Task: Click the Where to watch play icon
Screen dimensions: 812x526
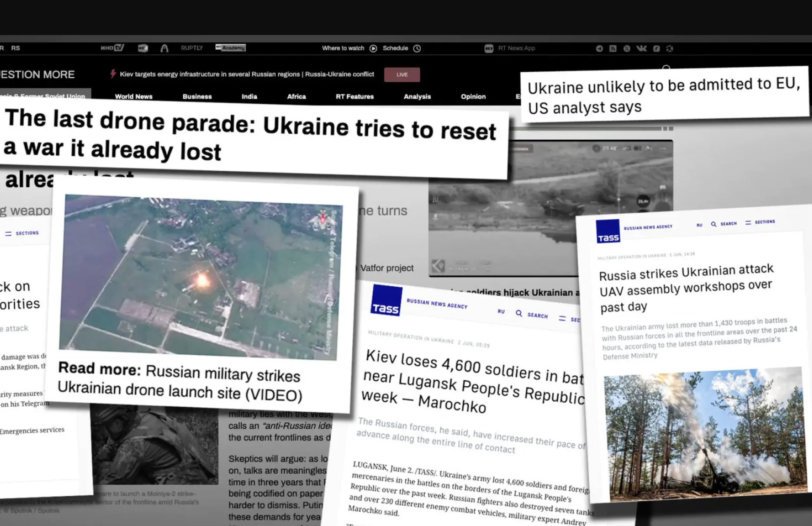Action: (373, 48)
